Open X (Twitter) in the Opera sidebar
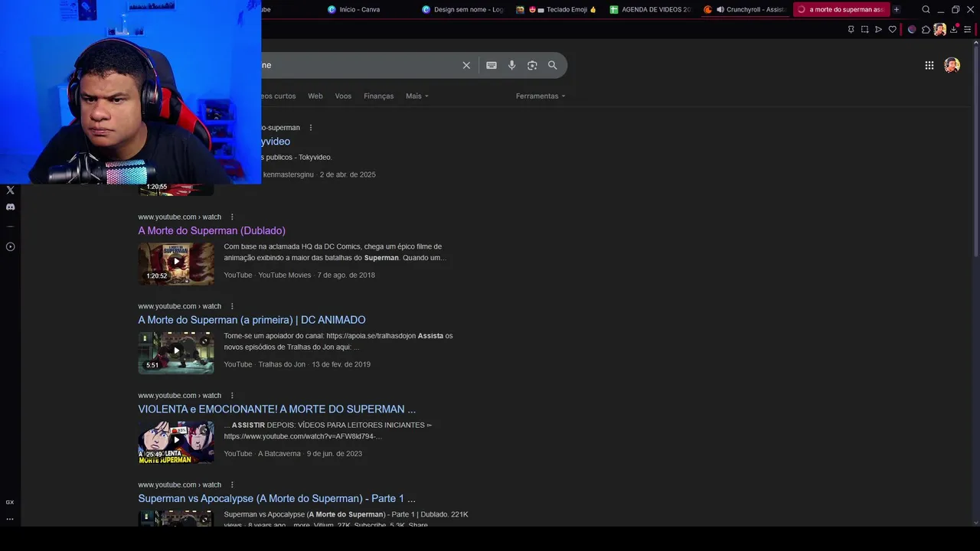The height and width of the screenshot is (551, 980). [10, 190]
